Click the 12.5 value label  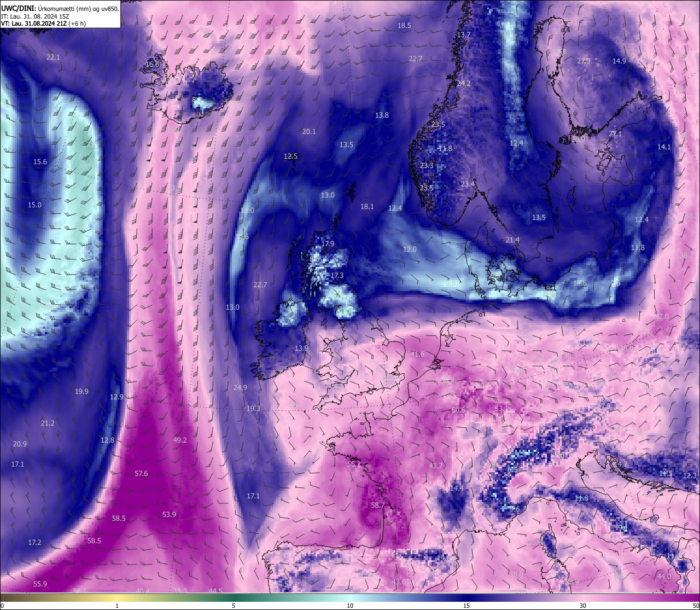click(x=290, y=156)
